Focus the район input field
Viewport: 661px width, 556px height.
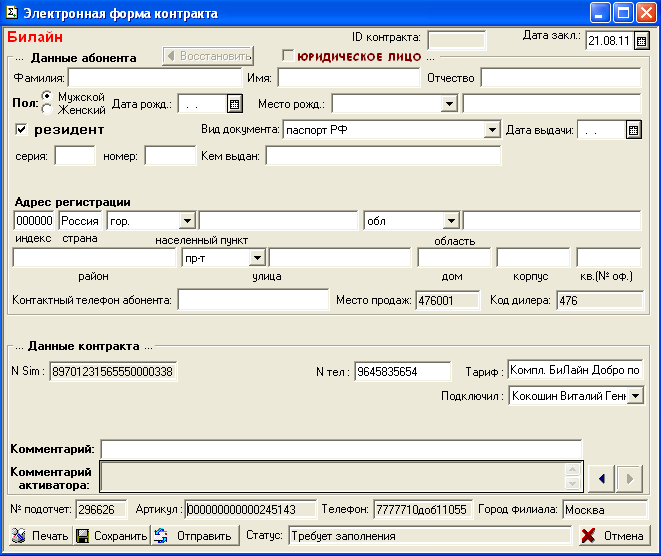[94, 258]
